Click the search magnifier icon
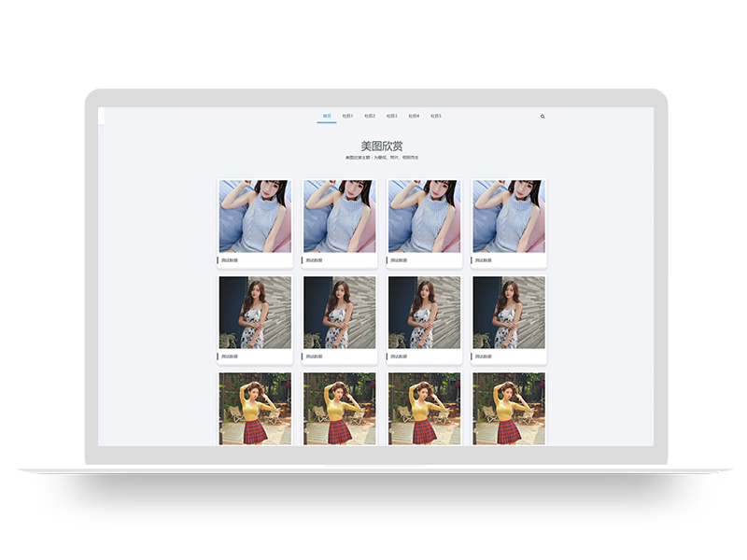 point(543,117)
